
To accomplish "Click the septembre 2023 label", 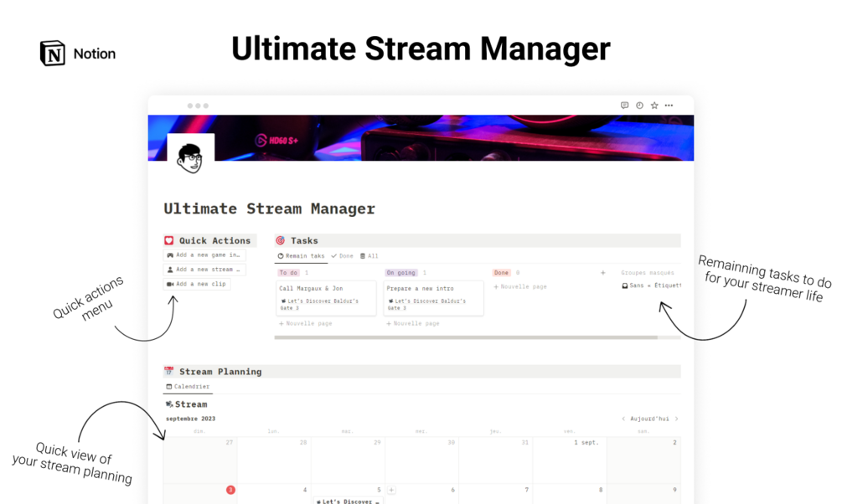I will tap(191, 419).
